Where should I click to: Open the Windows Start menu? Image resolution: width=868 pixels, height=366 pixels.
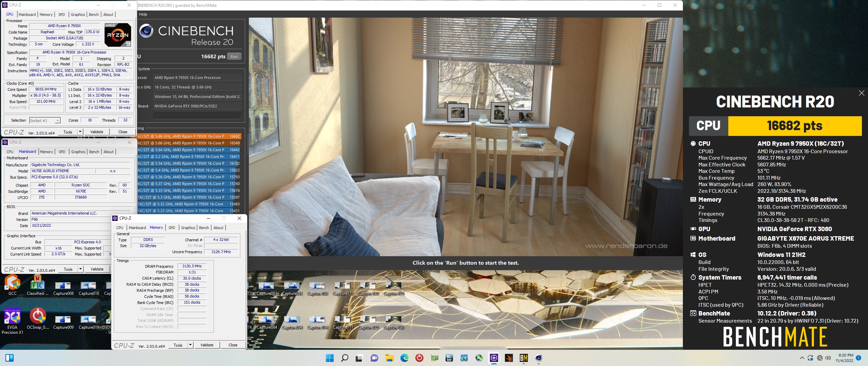[x=330, y=358]
